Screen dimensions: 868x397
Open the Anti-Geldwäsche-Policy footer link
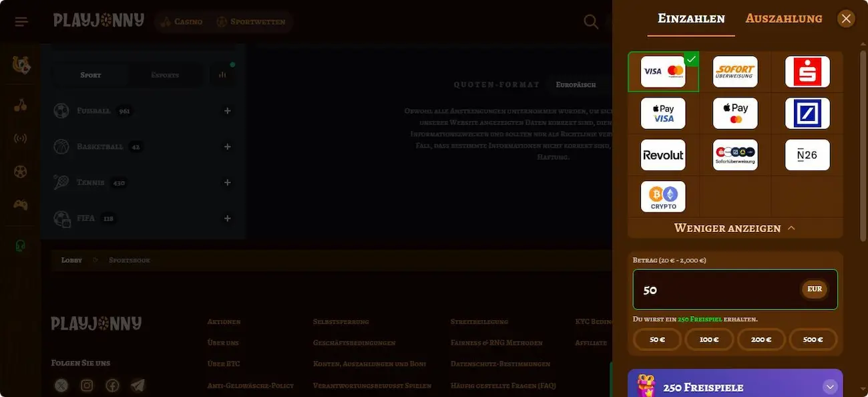(x=250, y=386)
